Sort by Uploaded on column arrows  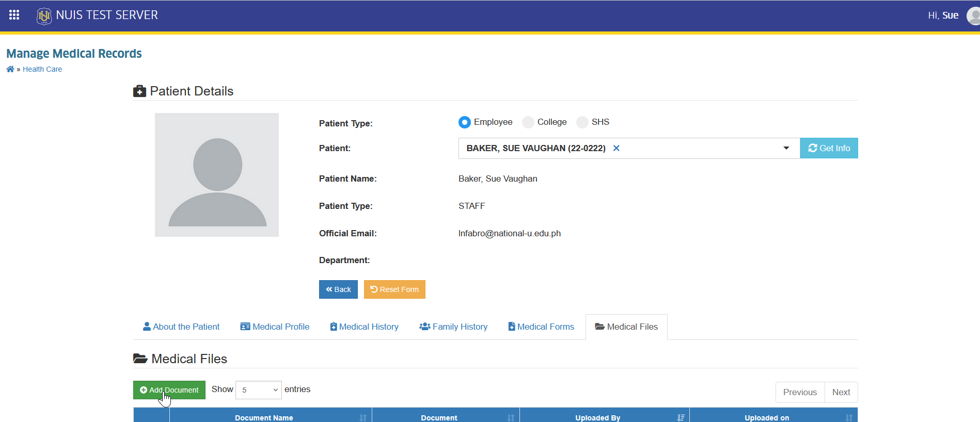pos(849,418)
